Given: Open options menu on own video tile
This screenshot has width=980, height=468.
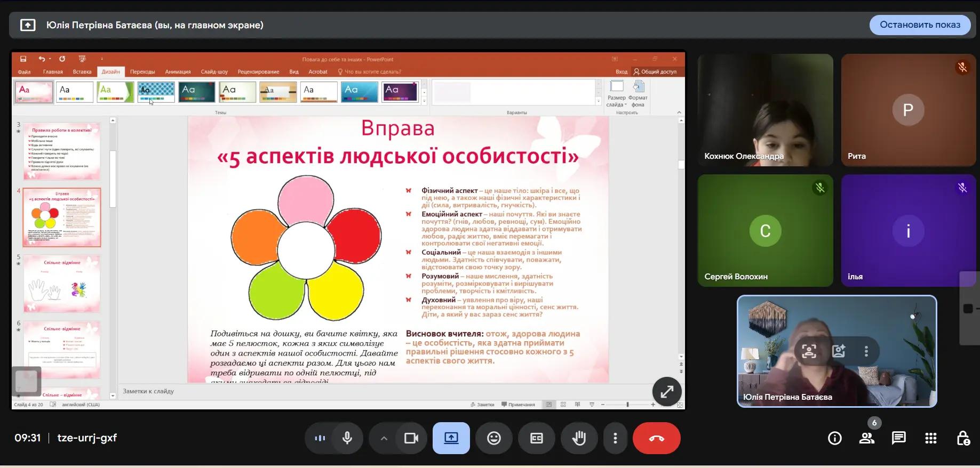Looking at the screenshot, I should (x=866, y=351).
